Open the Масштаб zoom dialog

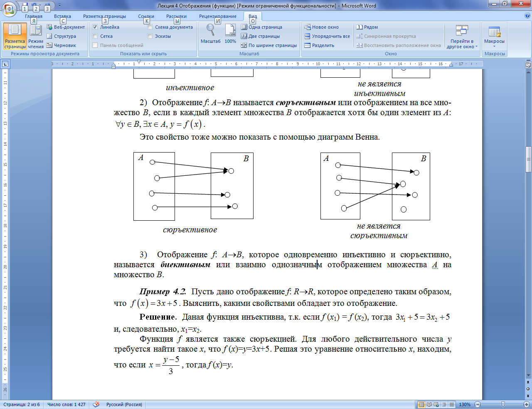[210, 34]
